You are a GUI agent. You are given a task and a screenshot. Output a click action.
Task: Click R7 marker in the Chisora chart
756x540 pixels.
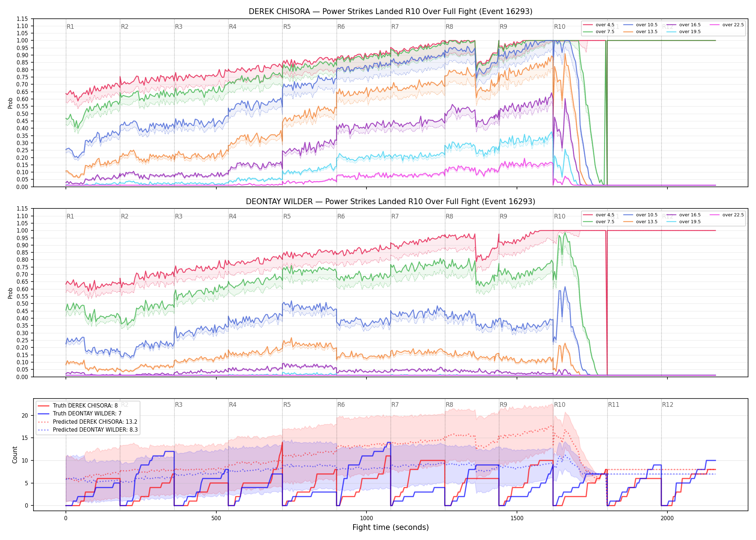(x=395, y=27)
